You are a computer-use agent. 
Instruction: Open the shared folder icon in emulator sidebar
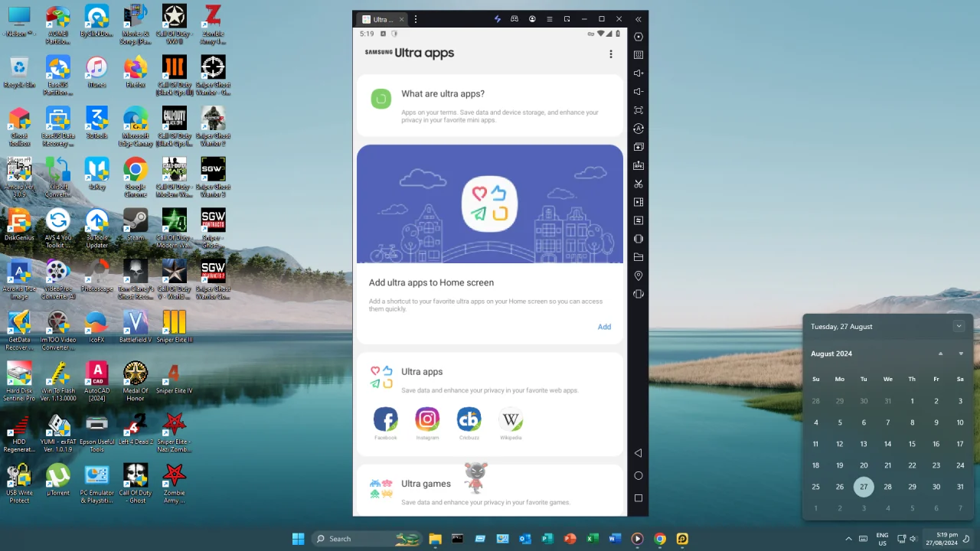pyautogui.click(x=639, y=257)
